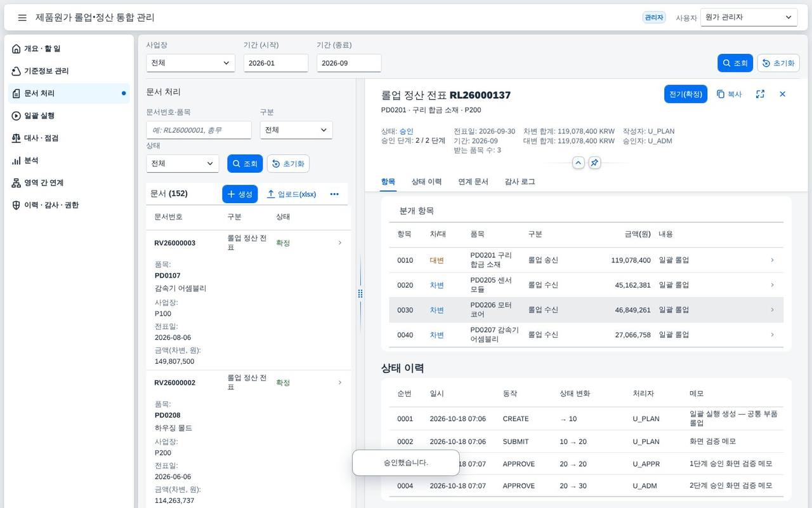Screen dimensions: 812x508
Task: Collapse the document header with up chevron
Action: pos(579,163)
